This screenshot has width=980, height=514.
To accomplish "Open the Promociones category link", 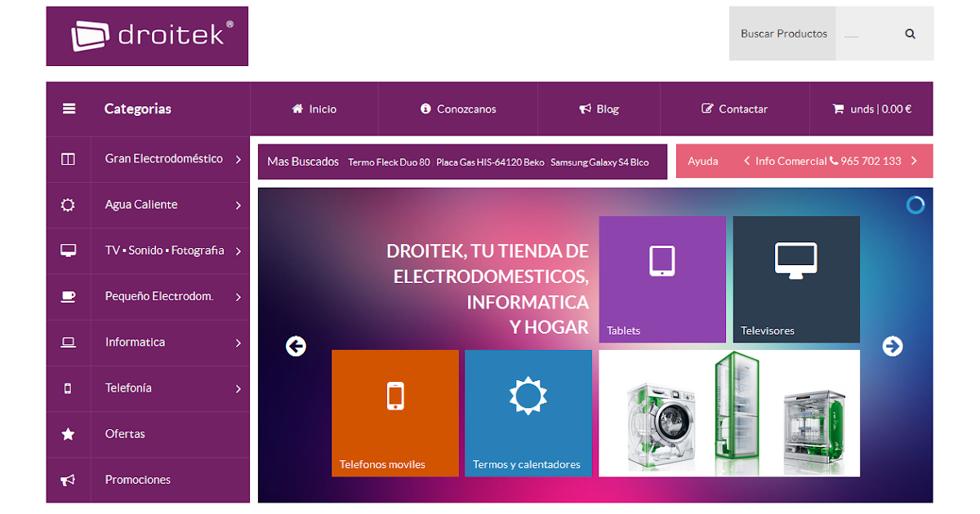I will tap(138, 480).
